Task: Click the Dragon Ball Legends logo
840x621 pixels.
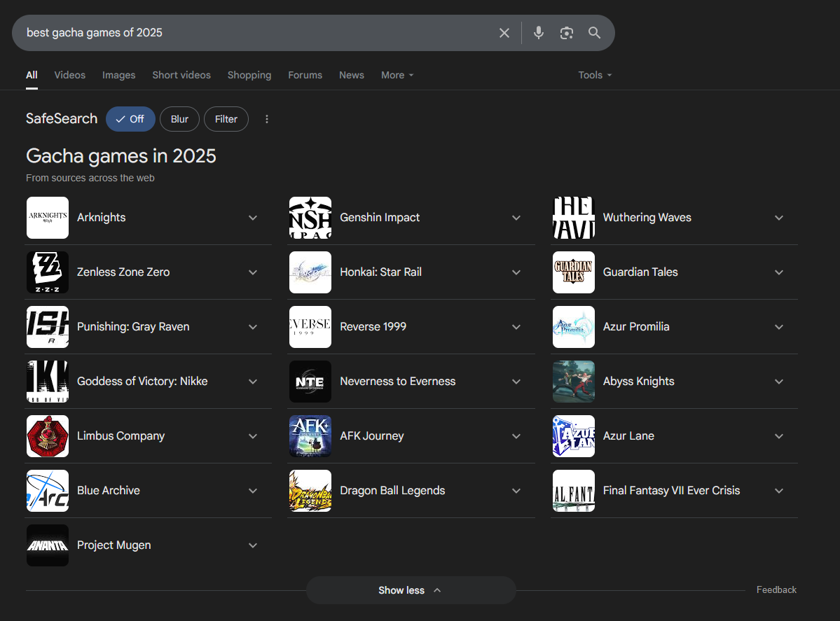Action: click(310, 490)
